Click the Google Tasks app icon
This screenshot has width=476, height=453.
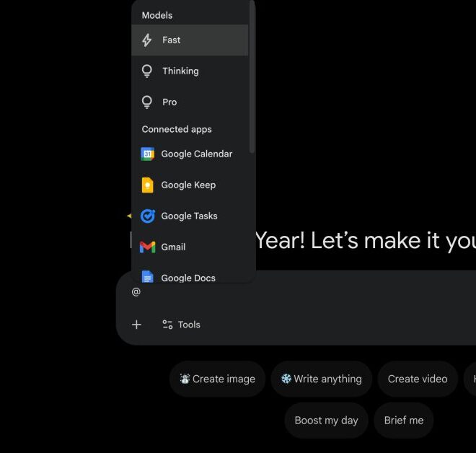click(x=148, y=216)
